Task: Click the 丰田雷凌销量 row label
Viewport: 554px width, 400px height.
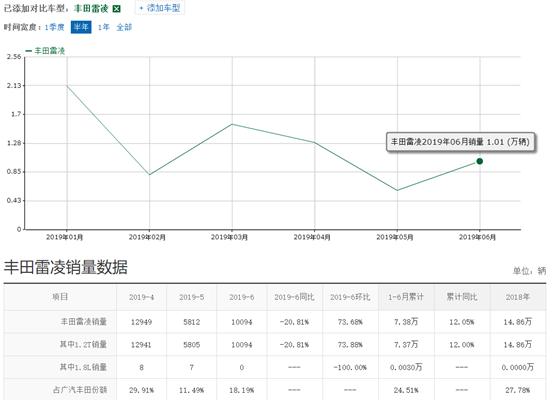Action: (x=84, y=322)
